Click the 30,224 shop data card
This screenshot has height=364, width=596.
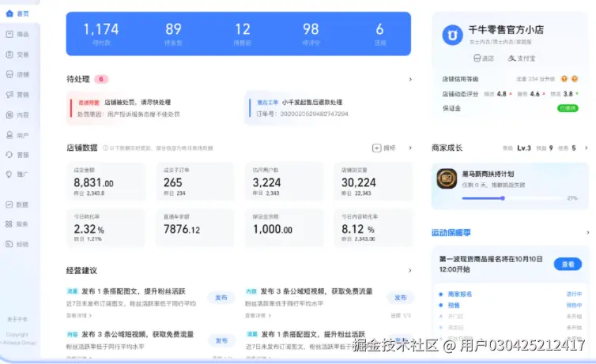[x=373, y=182]
